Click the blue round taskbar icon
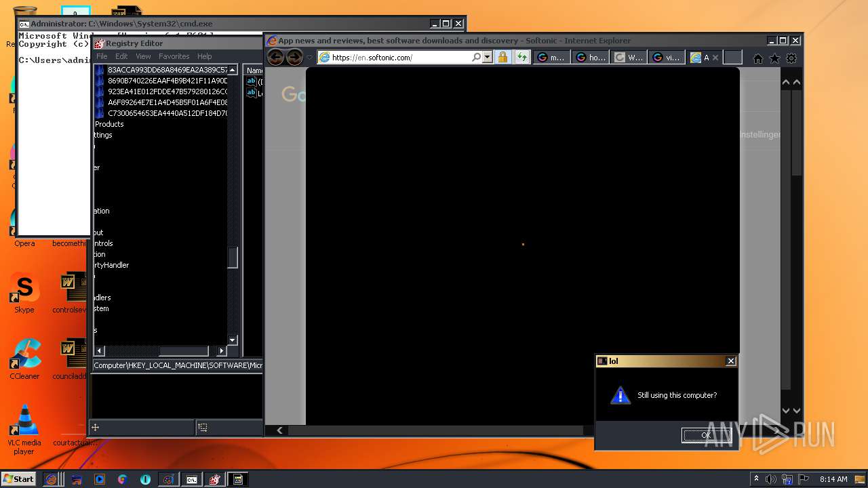This screenshot has height=488, width=868. click(x=145, y=479)
